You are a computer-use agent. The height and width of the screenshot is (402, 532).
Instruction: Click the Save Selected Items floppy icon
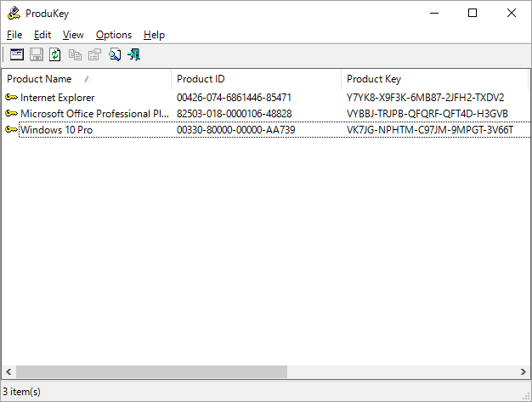37,55
